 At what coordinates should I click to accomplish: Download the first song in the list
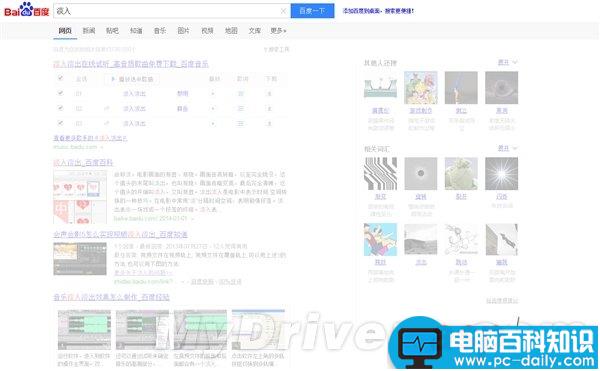269,93
